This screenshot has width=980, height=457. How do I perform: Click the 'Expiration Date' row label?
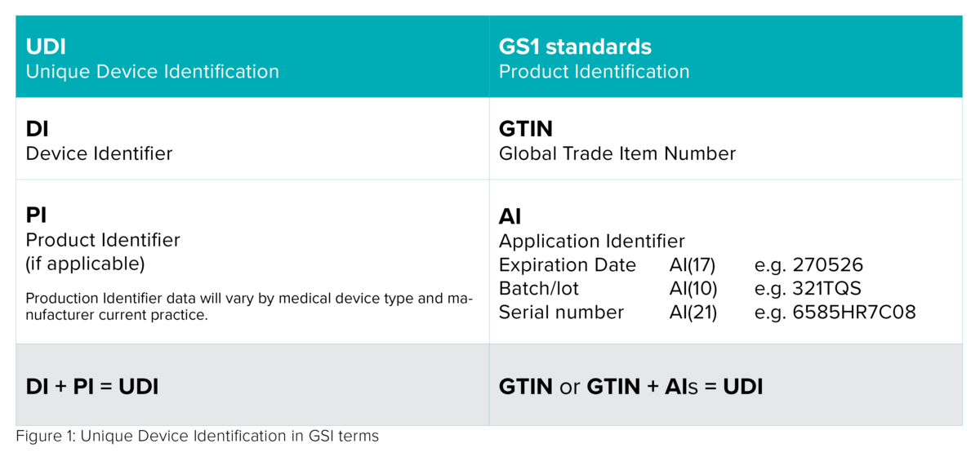[568, 265]
